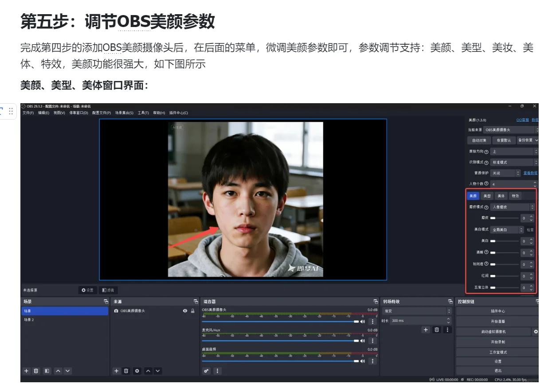Screen dimensions: 548x392
Task: Open the mixer panel's bottom three-dot menu
Action: (217, 371)
